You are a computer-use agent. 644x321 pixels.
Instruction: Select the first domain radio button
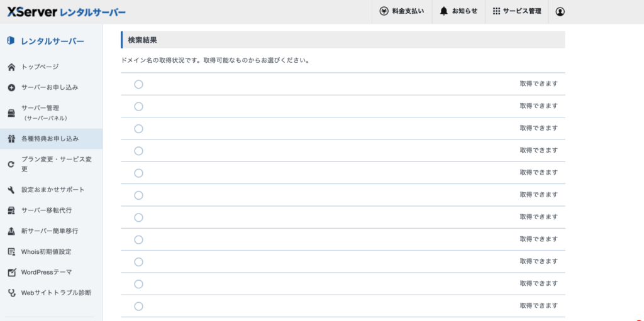click(x=138, y=84)
